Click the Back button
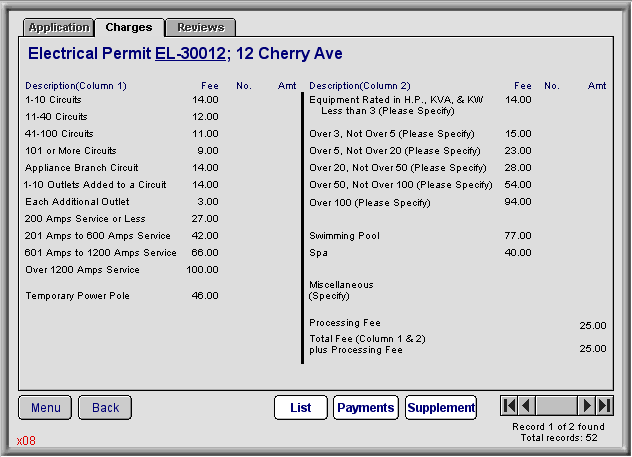Image resolution: width=632 pixels, height=457 pixels. pyautogui.click(x=105, y=408)
